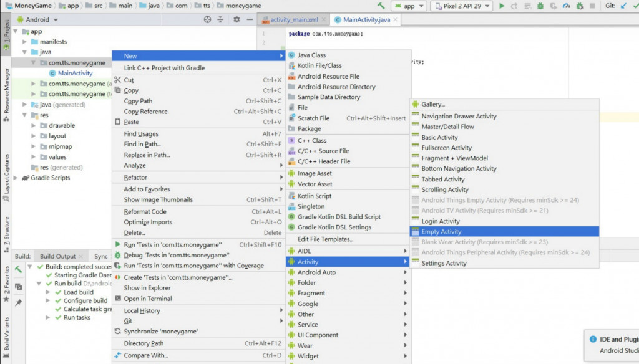Screen dimensions: 639x364
Task: Select MainActivity in the project tree
Action: point(75,74)
